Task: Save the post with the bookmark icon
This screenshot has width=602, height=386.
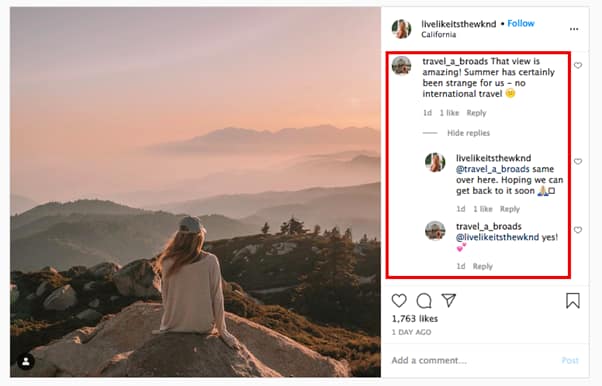Action: [x=572, y=300]
